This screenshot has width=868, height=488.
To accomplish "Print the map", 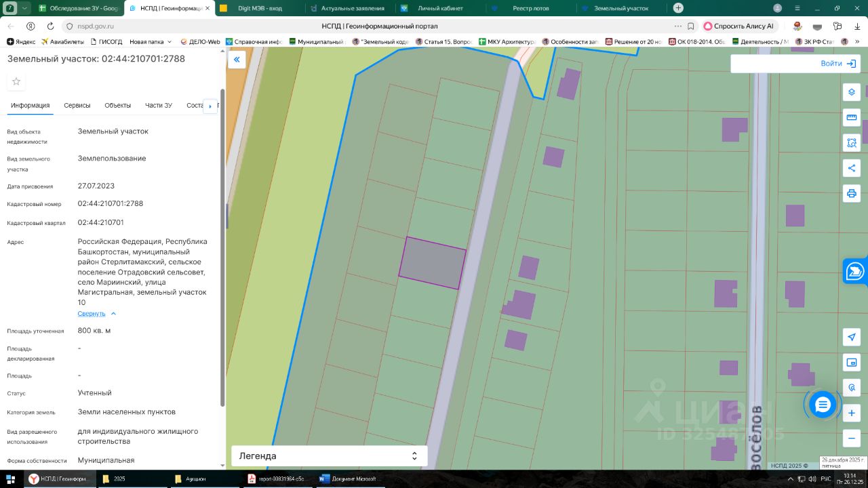I will coord(852,193).
